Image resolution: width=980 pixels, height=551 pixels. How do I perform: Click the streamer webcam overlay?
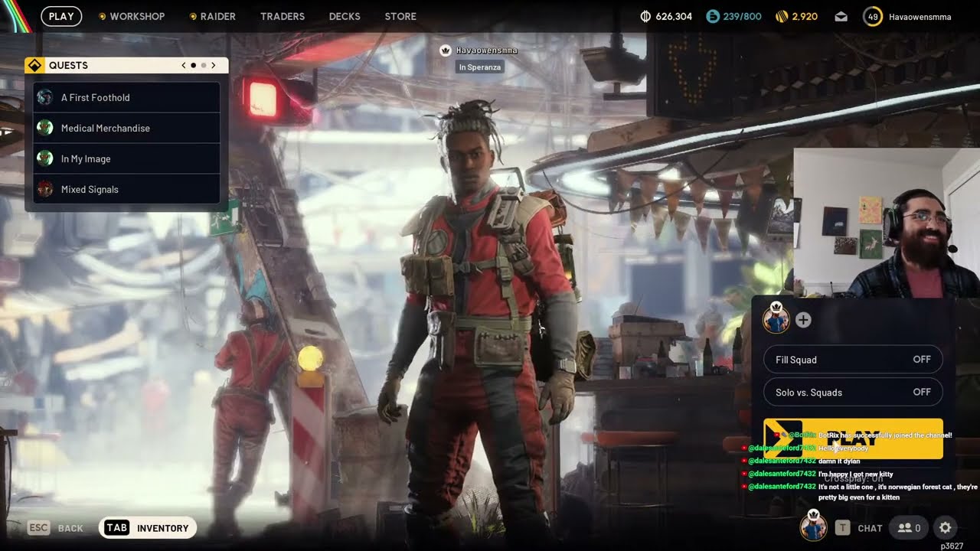point(887,223)
